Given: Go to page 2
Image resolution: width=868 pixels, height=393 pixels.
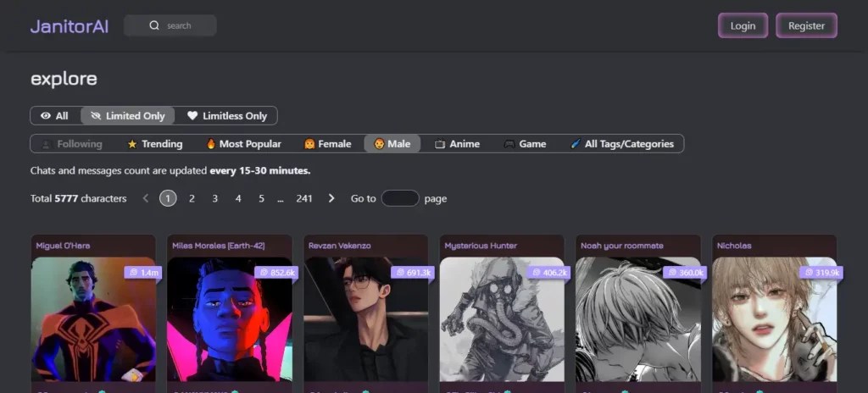Looking at the screenshot, I should pyautogui.click(x=192, y=198).
